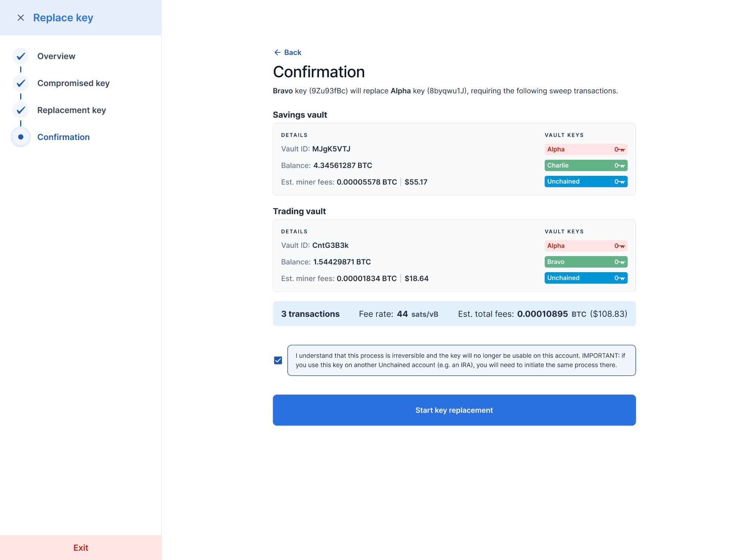Click the Overview step checkmark icon
This screenshot has height=560, width=747.
point(21,56)
